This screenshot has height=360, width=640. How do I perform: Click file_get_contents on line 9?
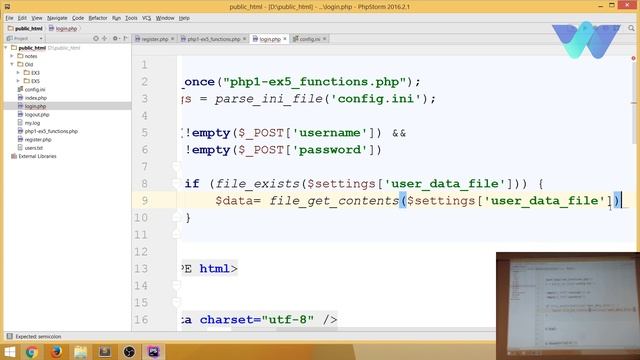pos(334,201)
